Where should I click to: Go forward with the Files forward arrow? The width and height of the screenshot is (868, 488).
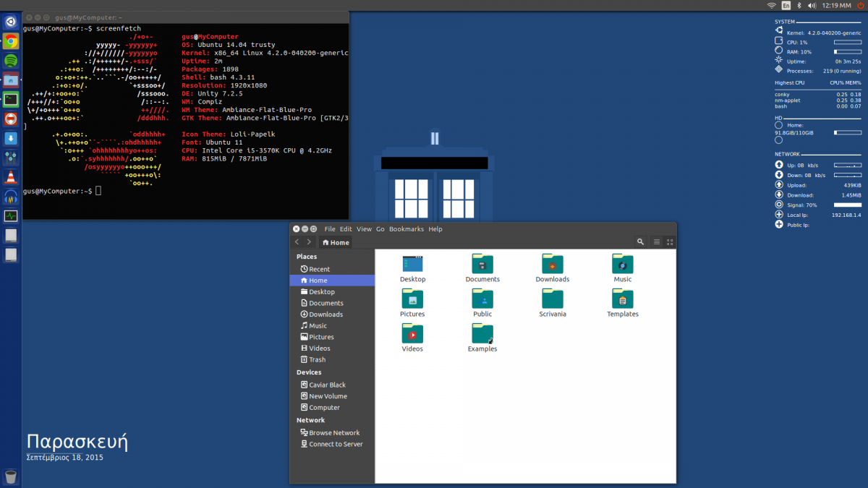pos(309,242)
